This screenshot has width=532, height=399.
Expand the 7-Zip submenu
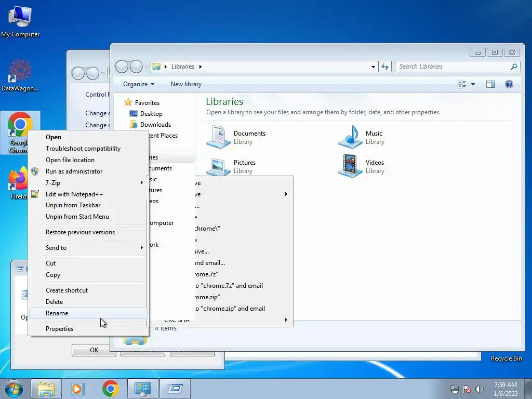coord(88,183)
